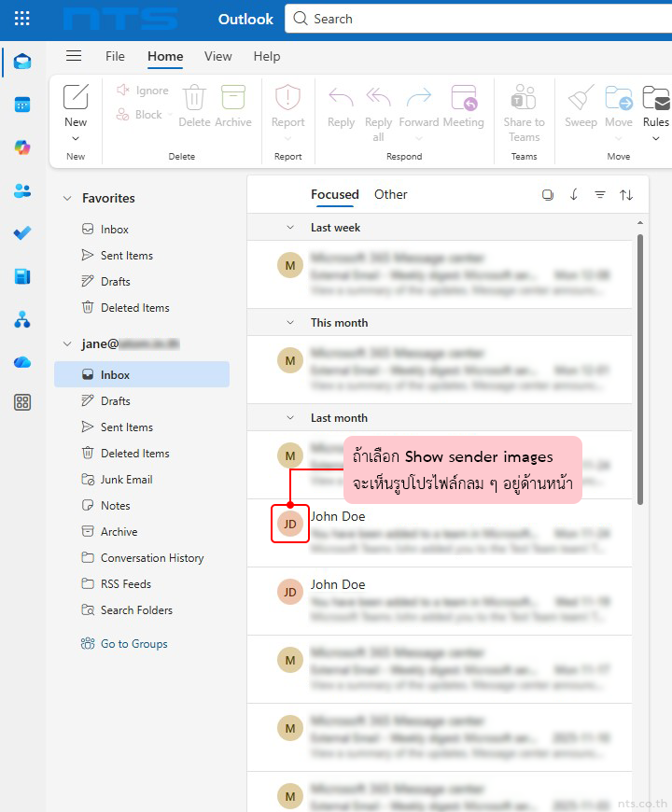Click the Block sender button

pyautogui.click(x=139, y=115)
